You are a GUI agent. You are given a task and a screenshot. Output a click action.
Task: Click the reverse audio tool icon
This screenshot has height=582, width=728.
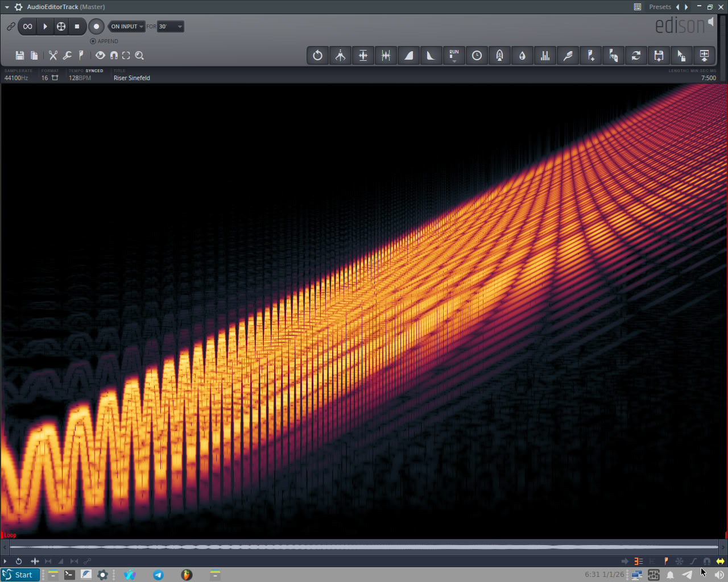coord(318,56)
